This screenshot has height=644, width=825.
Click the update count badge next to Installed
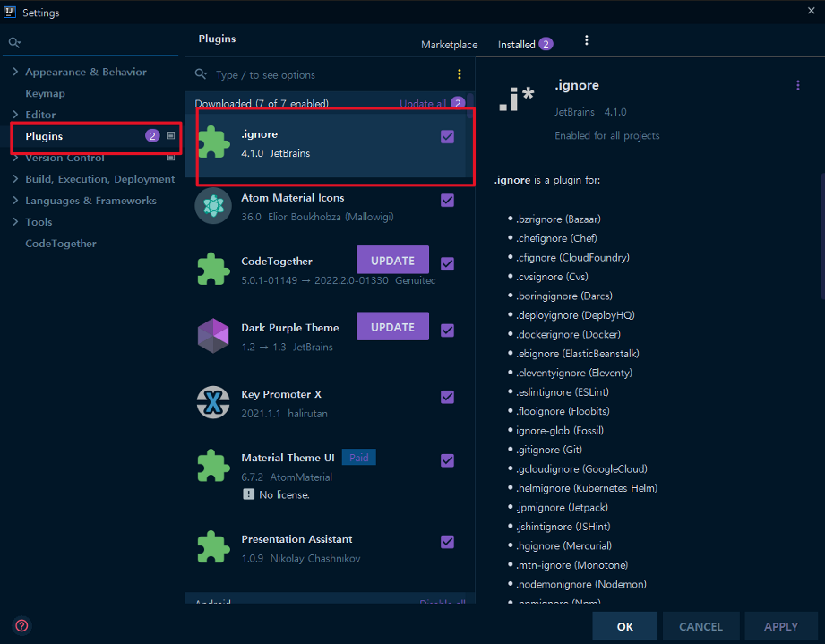(x=546, y=44)
